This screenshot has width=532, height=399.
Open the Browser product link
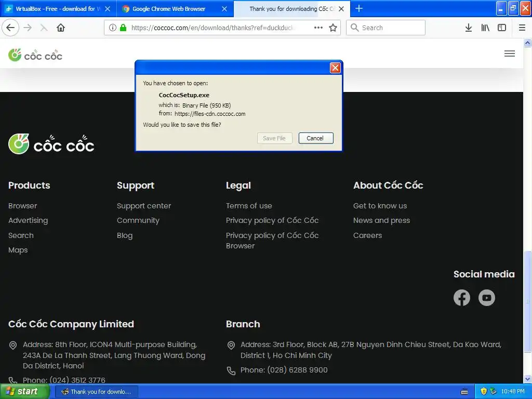23,206
